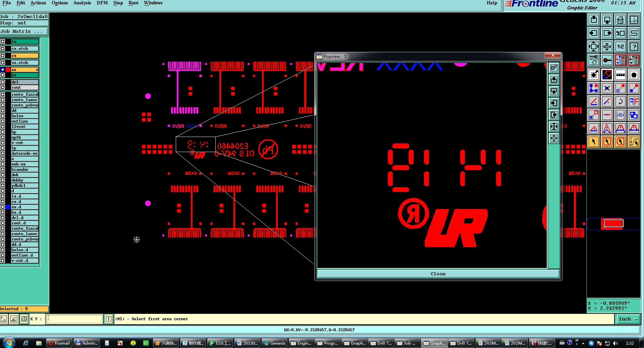Toggle the rout layer checkbox
The image size is (644, 348).
coord(3,87)
